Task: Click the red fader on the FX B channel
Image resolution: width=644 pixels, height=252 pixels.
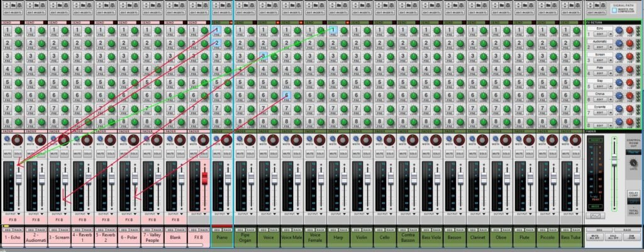Action: coord(204,175)
